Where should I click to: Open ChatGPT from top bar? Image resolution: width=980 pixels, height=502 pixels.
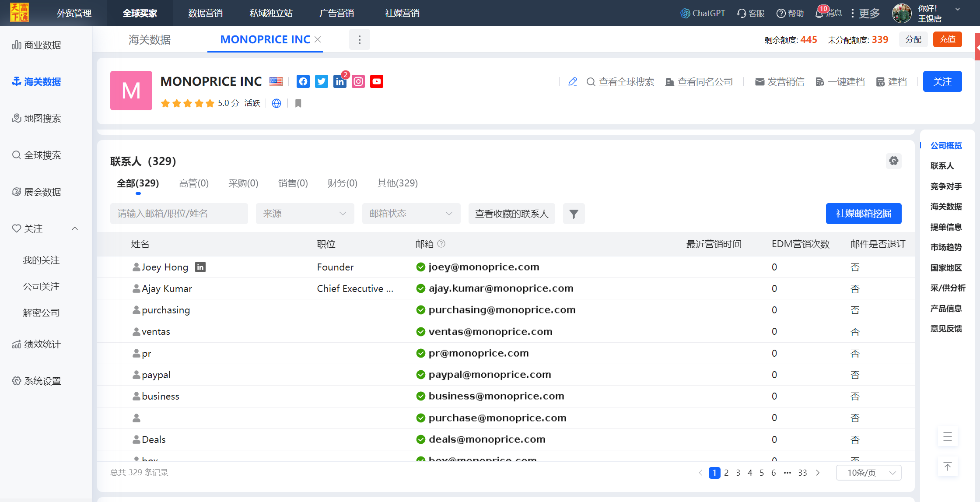pyautogui.click(x=703, y=13)
